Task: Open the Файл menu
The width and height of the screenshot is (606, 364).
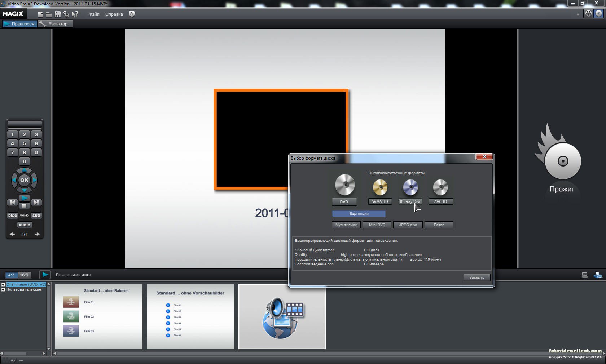Action: click(x=94, y=14)
